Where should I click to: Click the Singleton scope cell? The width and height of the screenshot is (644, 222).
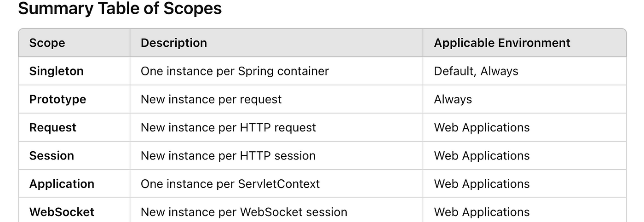coord(74,71)
